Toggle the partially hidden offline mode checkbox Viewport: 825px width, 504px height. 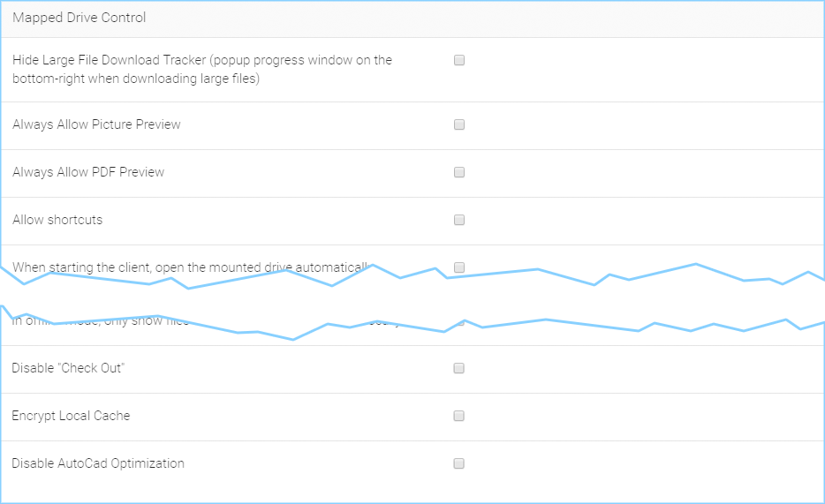pos(460,322)
